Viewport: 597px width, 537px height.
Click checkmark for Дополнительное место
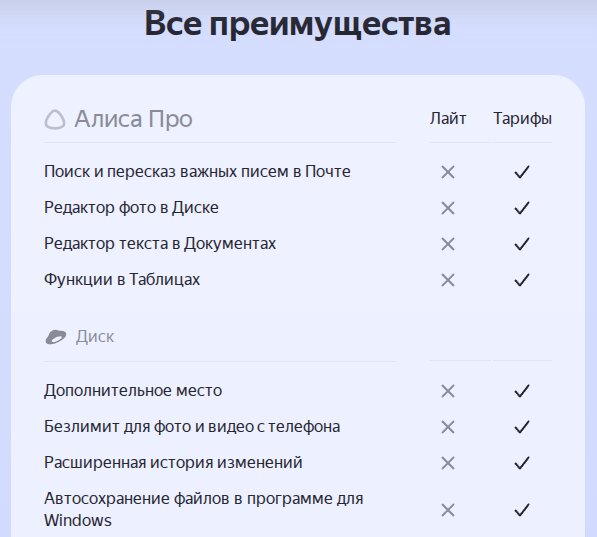[522, 391]
